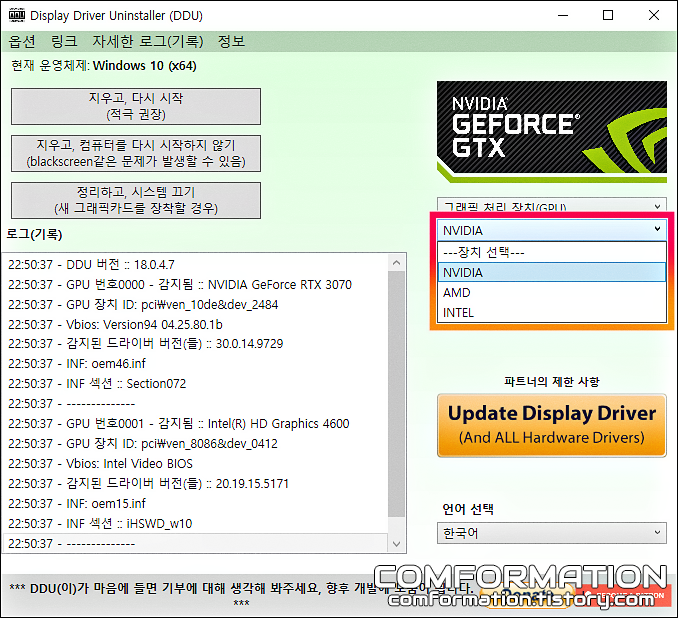Click the 로그(기록) heading
Viewport: 678px width, 618px height.
click(34, 234)
